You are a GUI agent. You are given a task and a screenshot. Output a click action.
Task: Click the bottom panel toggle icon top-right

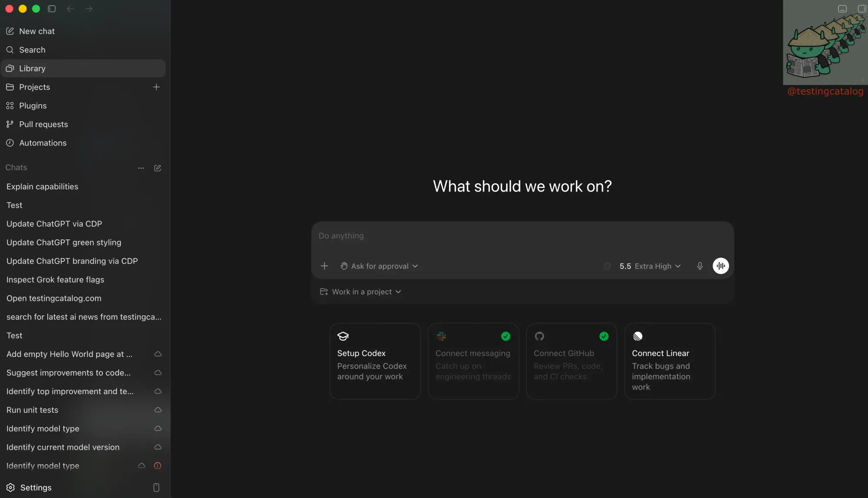pos(842,9)
